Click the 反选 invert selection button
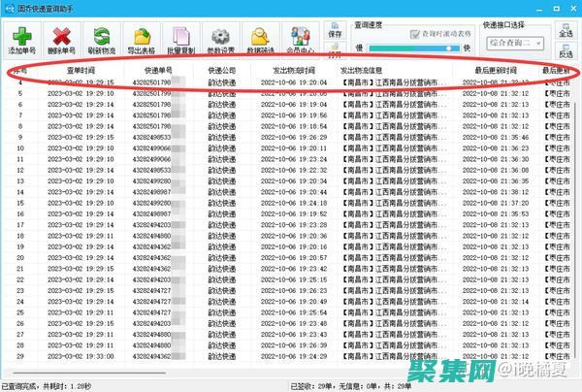The height and width of the screenshot is (392, 582). (566, 50)
